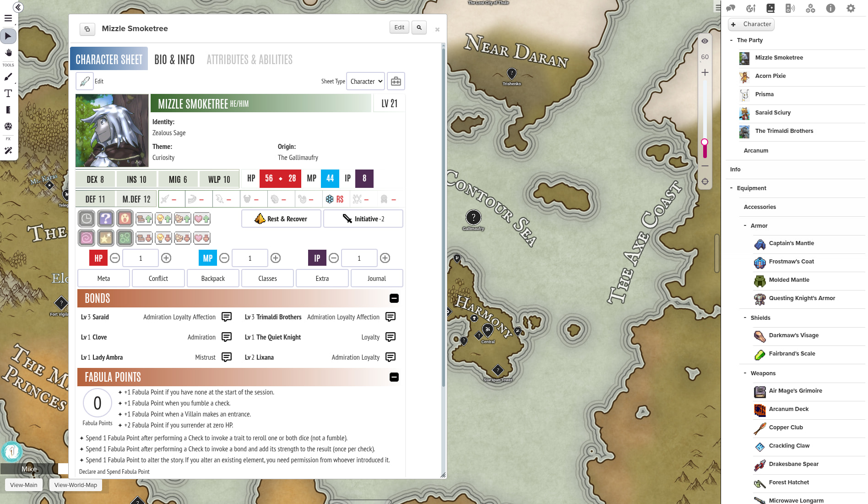The height and width of the screenshot is (504, 868).
Task: Collapse the Shields folder
Action: [745, 318]
